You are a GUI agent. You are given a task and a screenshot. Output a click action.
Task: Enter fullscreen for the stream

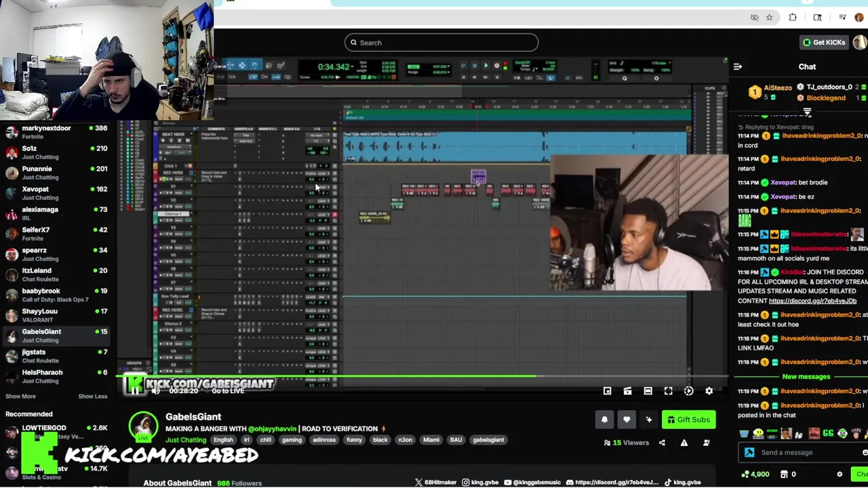point(668,391)
